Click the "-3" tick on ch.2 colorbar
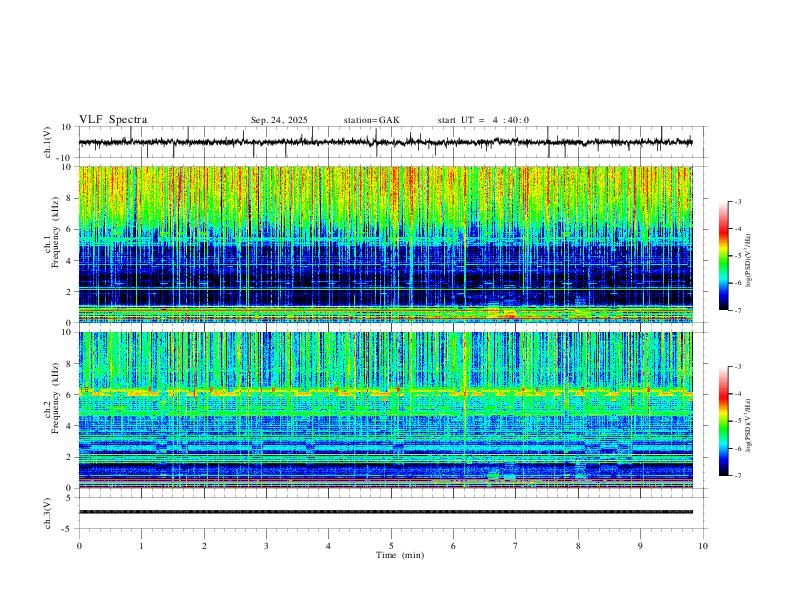The height and width of the screenshot is (612, 792). point(738,367)
